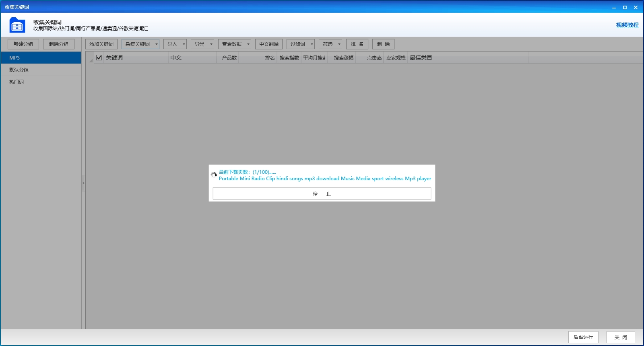Click the 删除 toolbar button
Image resolution: width=644 pixels, height=346 pixels.
click(383, 44)
